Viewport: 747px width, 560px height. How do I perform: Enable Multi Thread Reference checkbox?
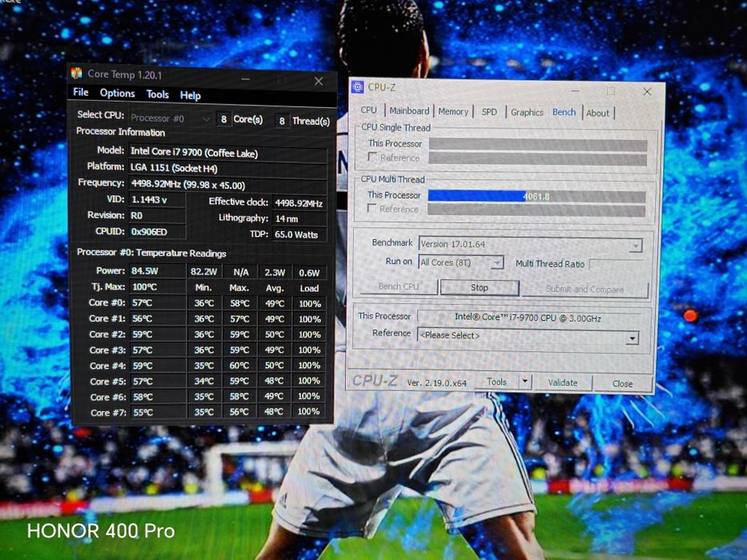(371, 208)
